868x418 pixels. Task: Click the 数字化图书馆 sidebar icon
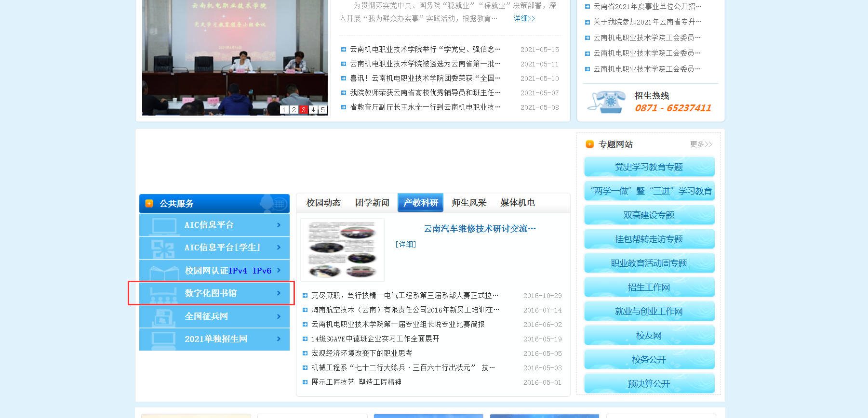pyautogui.click(x=163, y=294)
